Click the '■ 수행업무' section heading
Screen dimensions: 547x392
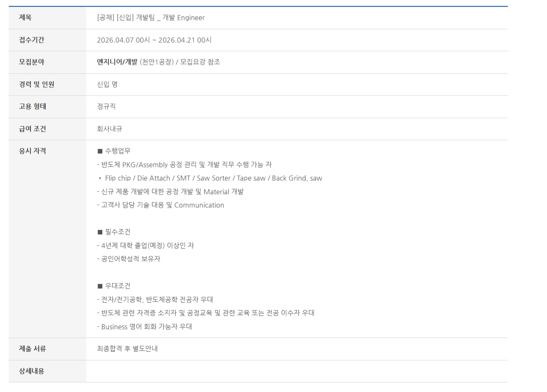(x=114, y=151)
